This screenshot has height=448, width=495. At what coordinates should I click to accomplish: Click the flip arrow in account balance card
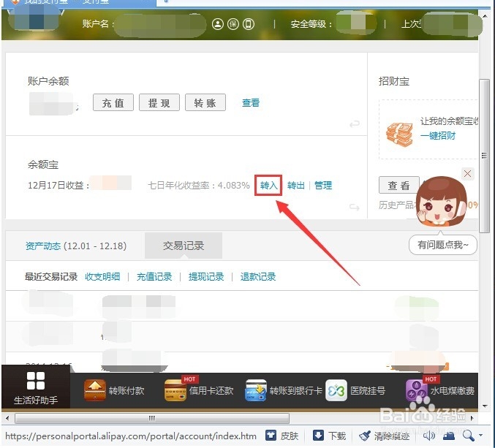(x=355, y=124)
